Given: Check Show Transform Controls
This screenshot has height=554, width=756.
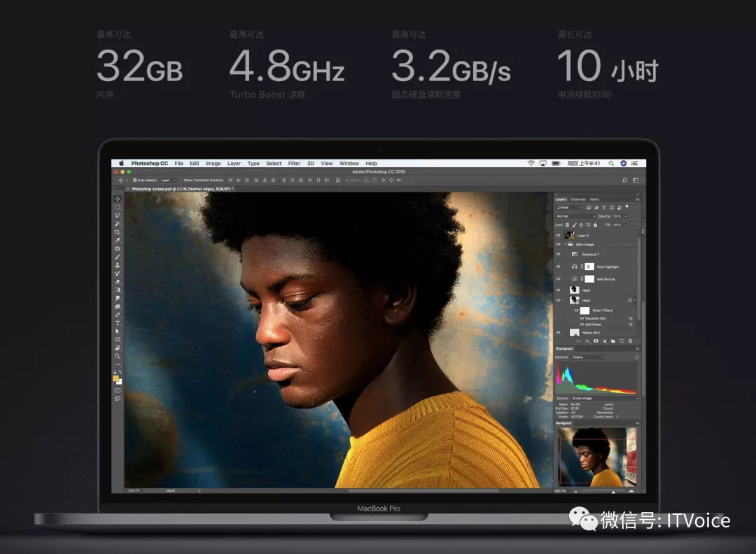Looking at the screenshot, I should [x=181, y=180].
